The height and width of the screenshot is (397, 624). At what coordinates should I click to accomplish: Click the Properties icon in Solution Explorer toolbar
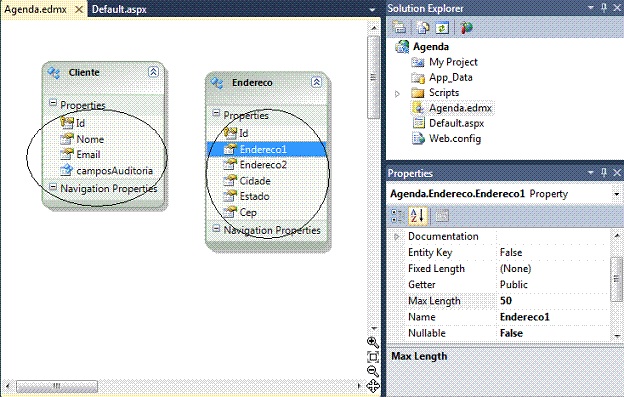[x=399, y=27]
